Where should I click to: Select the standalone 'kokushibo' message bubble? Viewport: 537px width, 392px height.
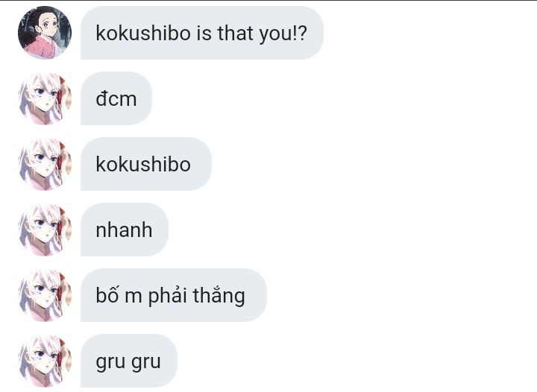tap(146, 164)
